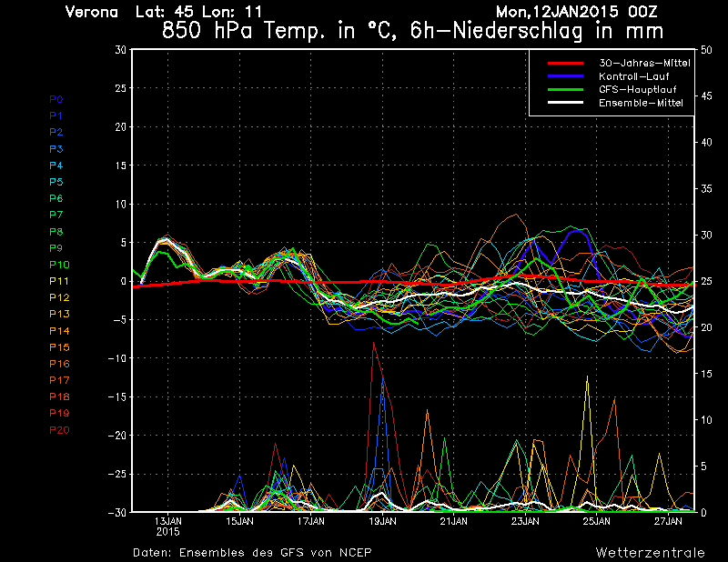Click the 27JAN date on x-axis
Screen dimensions: 728x562
tap(668, 521)
